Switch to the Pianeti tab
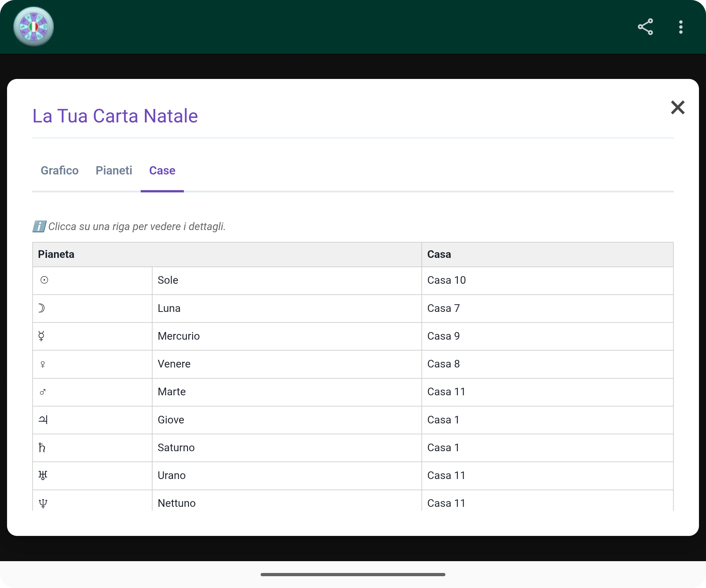This screenshot has width=706, height=588. (x=114, y=170)
